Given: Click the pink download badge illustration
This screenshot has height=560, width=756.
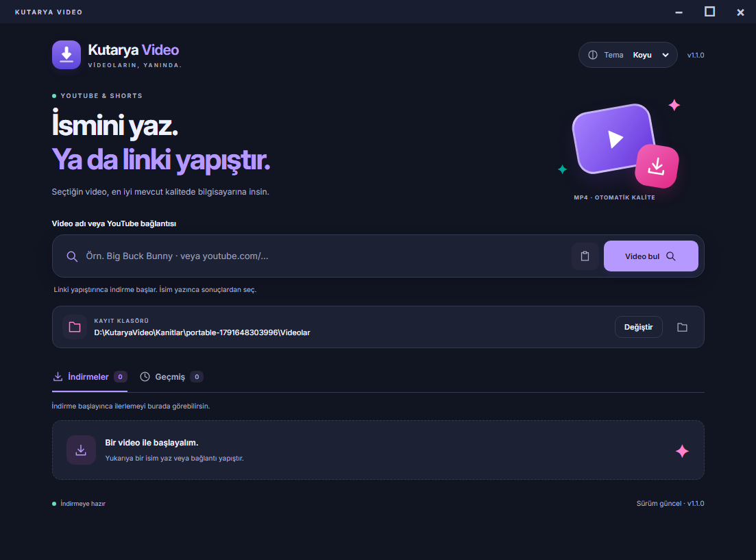Looking at the screenshot, I should click(657, 167).
